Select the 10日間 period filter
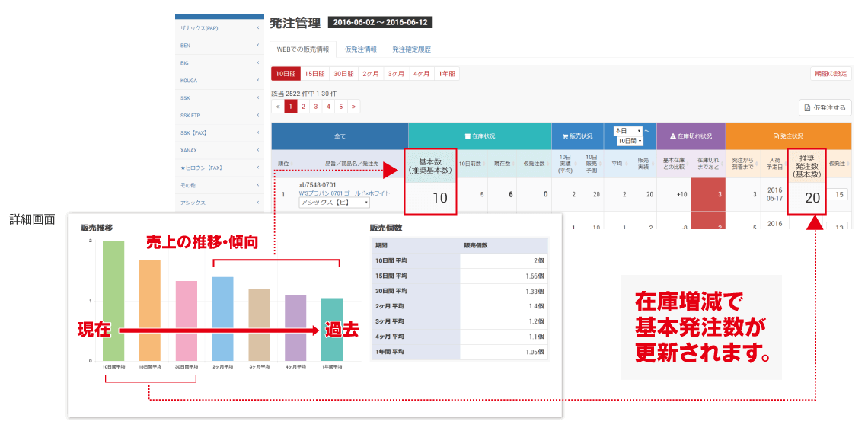Viewport: 868px width, 431px height. click(286, 74)
